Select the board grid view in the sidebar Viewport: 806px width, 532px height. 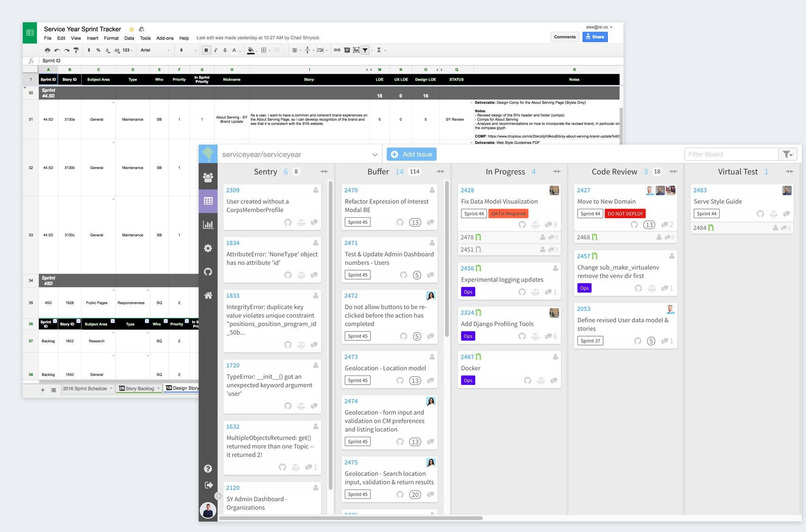[x=208, y=201]
